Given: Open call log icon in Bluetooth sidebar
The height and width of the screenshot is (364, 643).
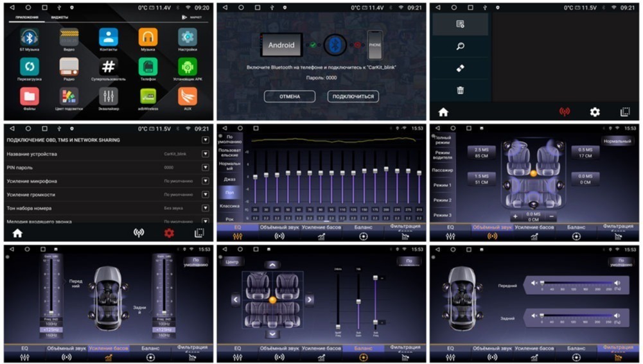Looking at the screenshot, I should coord(460,24).
